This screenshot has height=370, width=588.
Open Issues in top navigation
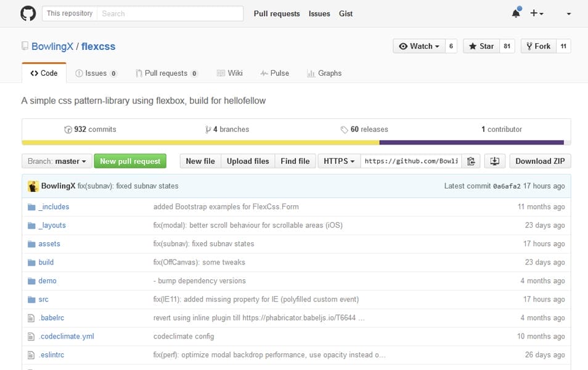coord(319,14)
